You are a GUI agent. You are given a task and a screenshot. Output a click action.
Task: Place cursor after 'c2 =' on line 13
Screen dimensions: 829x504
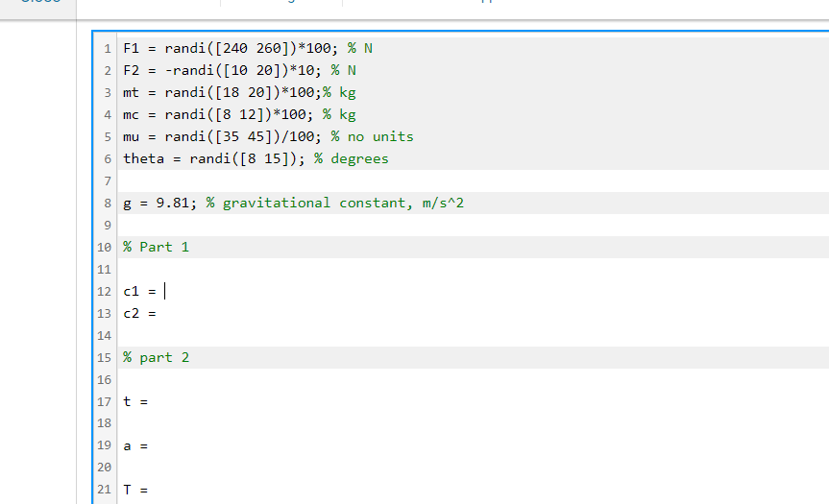pyautogui.click(x=158, y=314)
